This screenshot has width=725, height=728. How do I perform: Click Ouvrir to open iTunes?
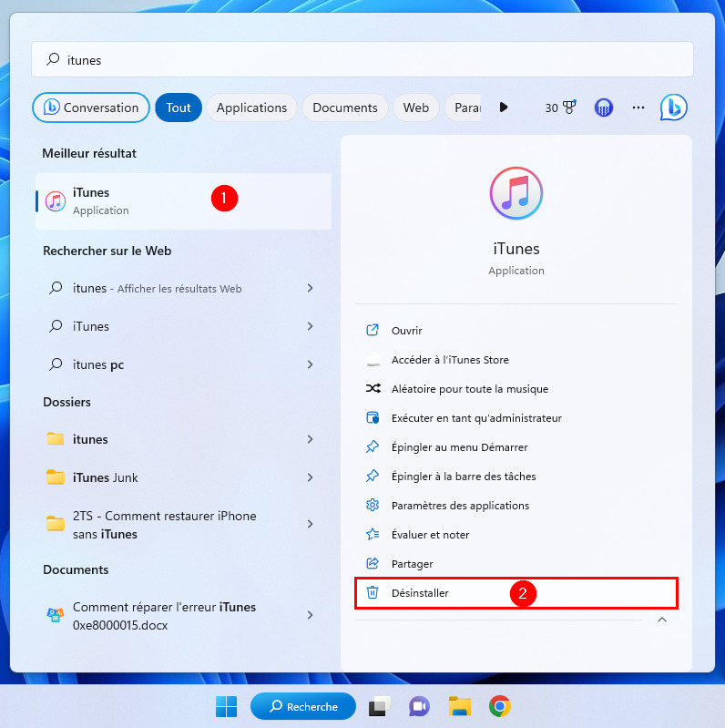(516, 331)
